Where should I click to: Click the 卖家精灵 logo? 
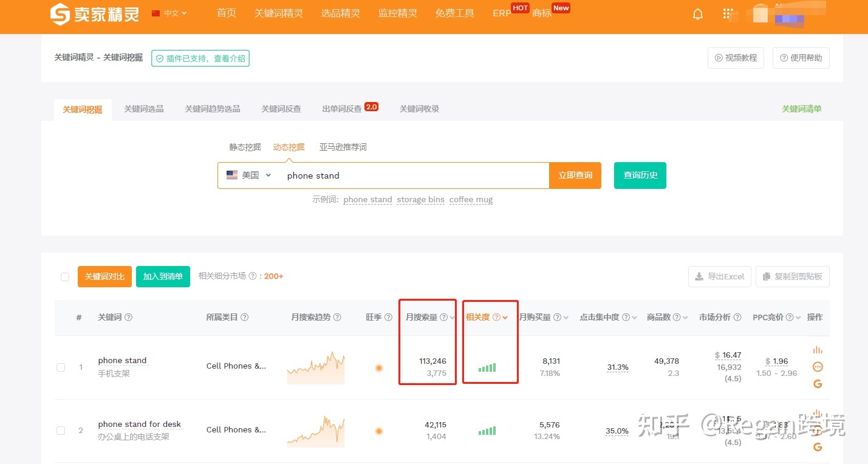[94, 14]
